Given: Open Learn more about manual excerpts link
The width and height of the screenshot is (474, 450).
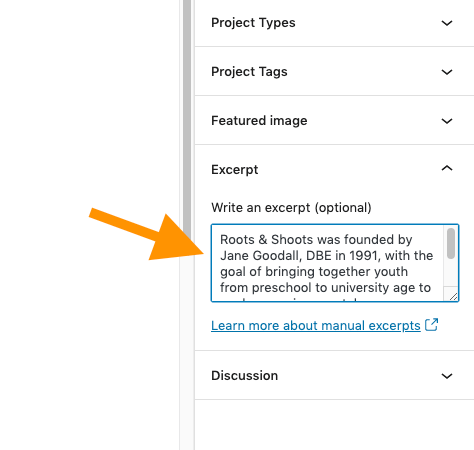Looking at the screenshot, I should coord(316,325).
